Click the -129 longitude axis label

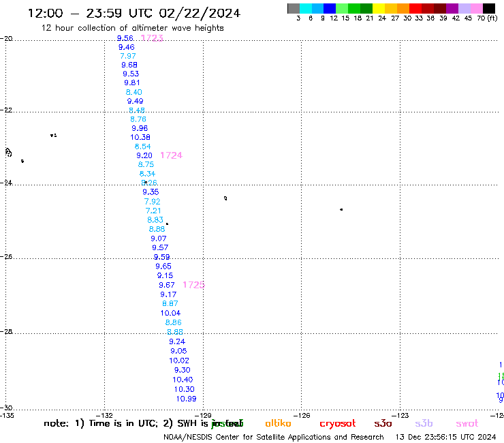[204, 415]
